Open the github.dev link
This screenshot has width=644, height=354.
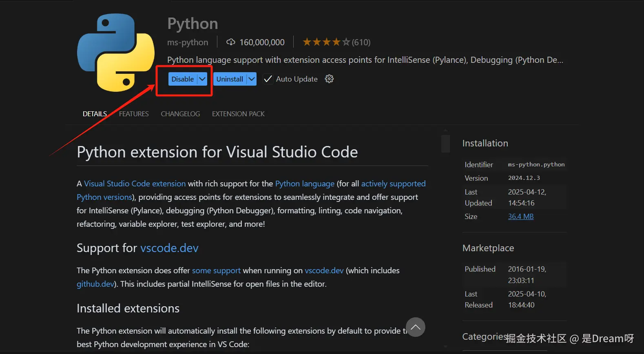pyautogui.click(x=95, y=284)
